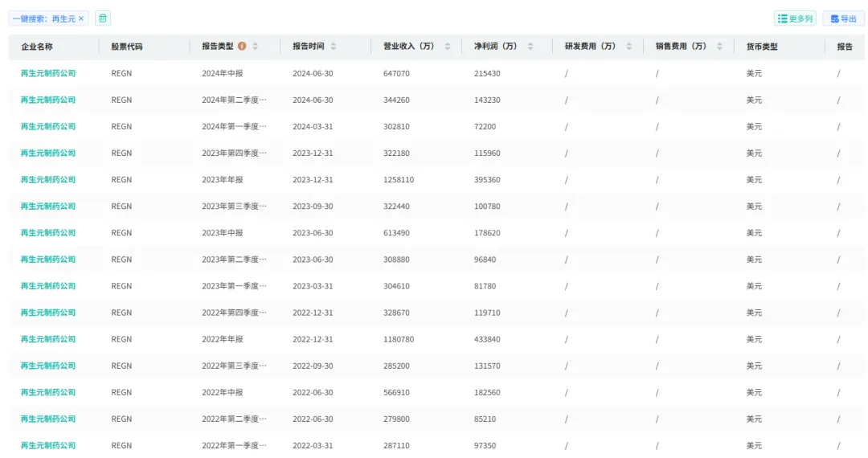Select net profit value 85210
This screenshot has width=868, height=458.
[x=485, y=419]
